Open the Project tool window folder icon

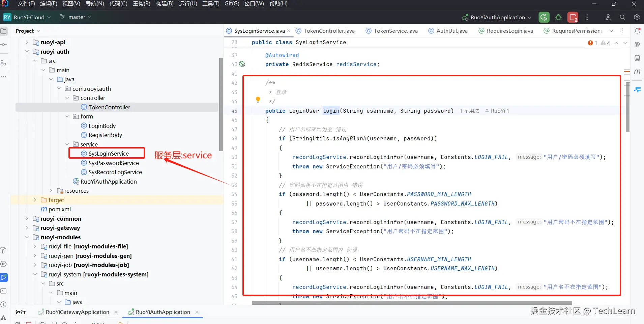4,31
